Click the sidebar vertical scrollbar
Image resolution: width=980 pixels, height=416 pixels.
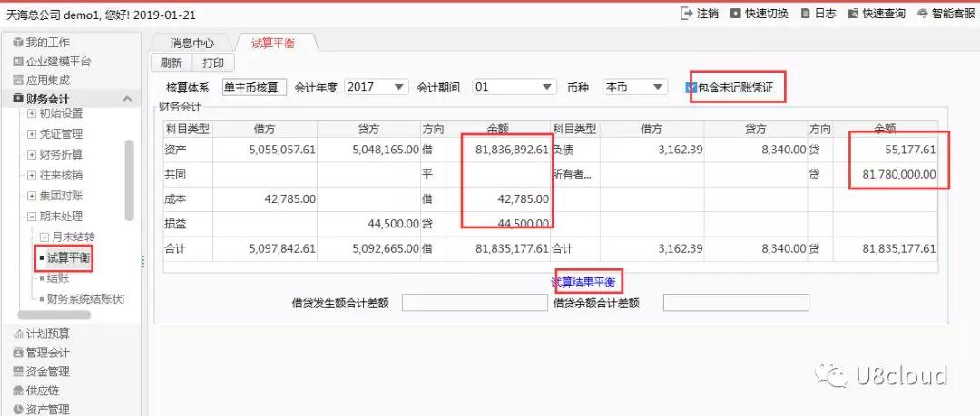pyautogui.click(x=130, y=179)
